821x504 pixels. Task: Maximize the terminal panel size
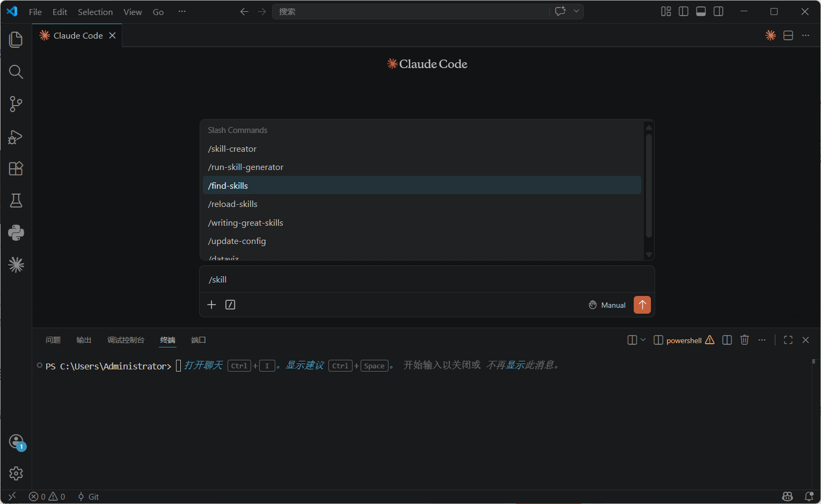(788, 340)
